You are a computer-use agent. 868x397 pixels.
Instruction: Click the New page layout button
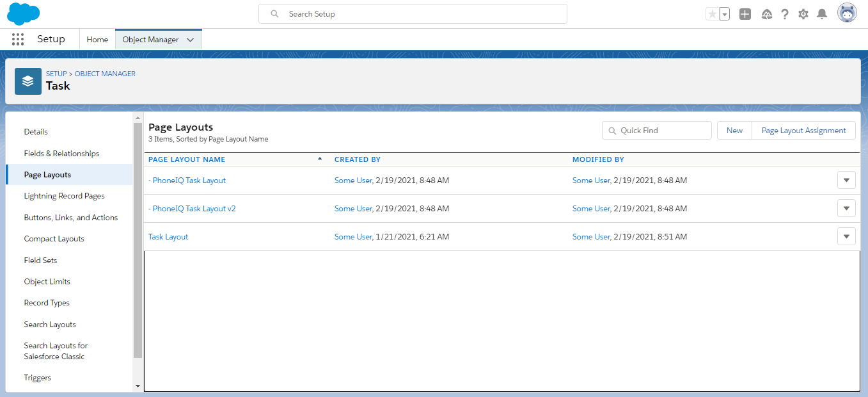(x=734, y=131)
